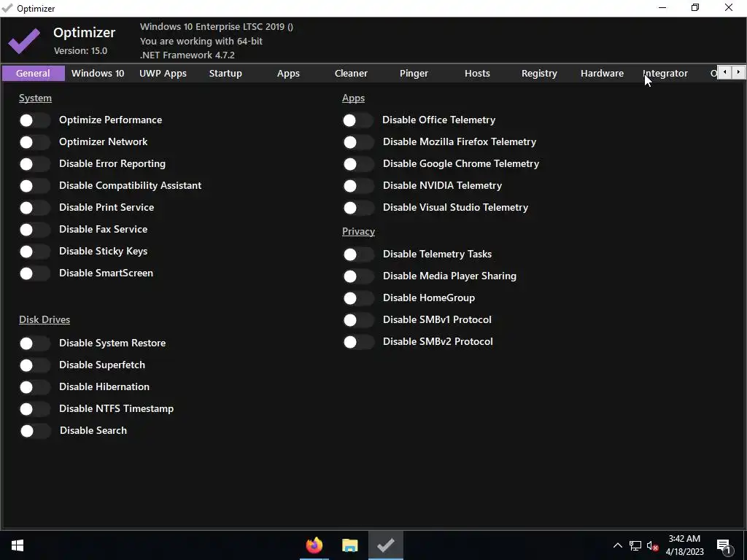The height and width of the screenshot is (560, 747).
Task: Open File Explorer from the taskbar
Action: click(x=349, y=545)
